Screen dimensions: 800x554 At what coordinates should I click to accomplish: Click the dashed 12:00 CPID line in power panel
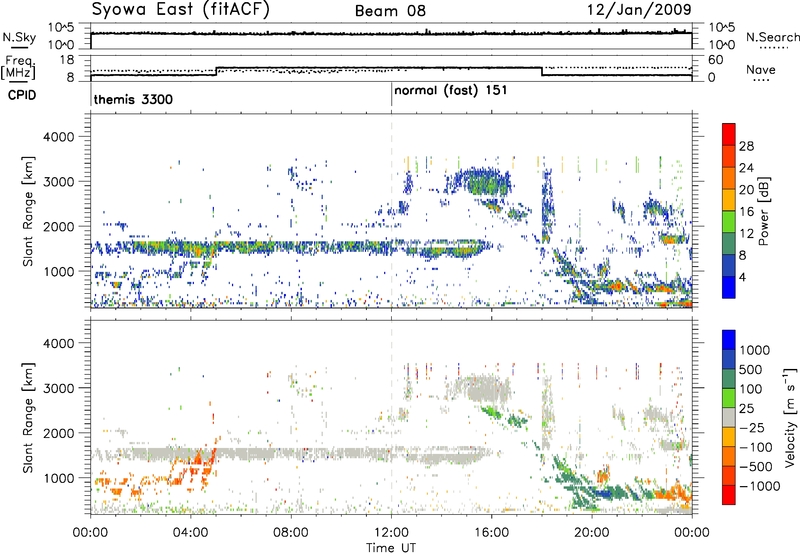click(x=391, y=211)
